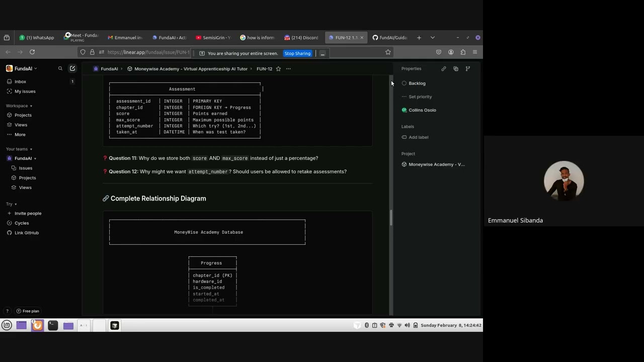The width and height of the screenshot is (644, 362).
Task: Switch to the SemisiGrin YouTube tab
Action: 213,38
